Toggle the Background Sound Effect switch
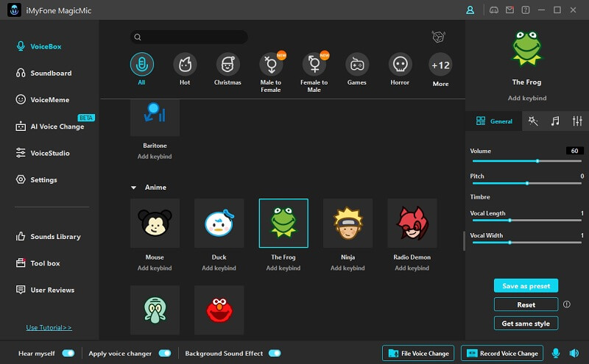This screenshot has width=589, height=364. point(275,353)
